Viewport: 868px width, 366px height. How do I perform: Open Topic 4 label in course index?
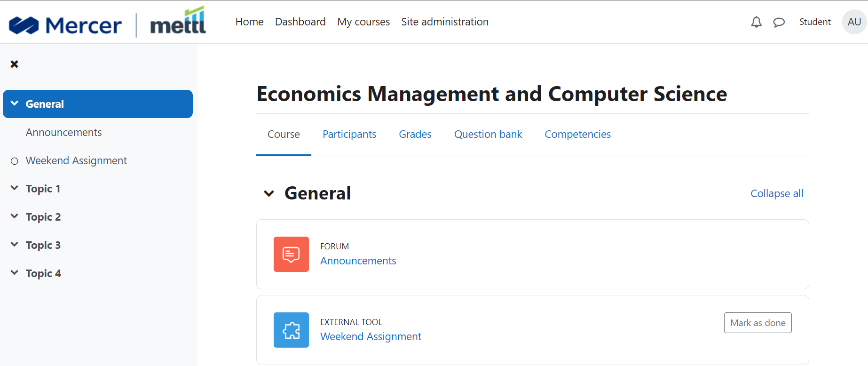click(x=43, y=273)
